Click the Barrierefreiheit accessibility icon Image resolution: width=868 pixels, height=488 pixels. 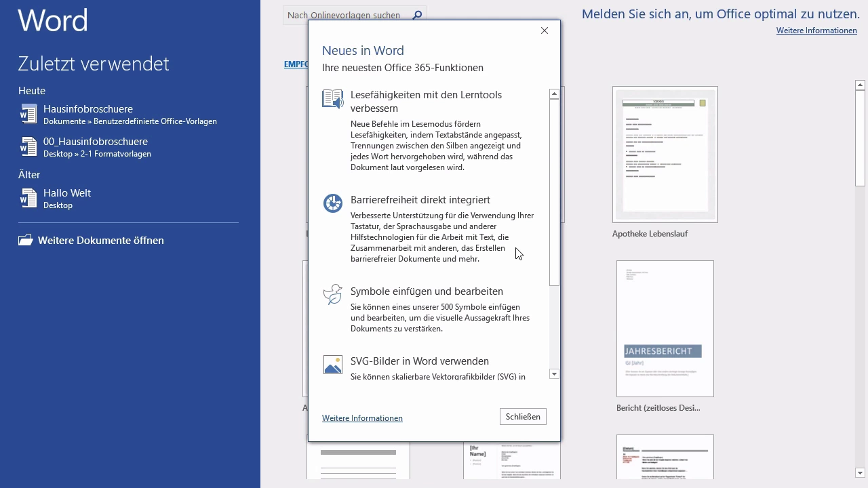[x=332, y=203]
